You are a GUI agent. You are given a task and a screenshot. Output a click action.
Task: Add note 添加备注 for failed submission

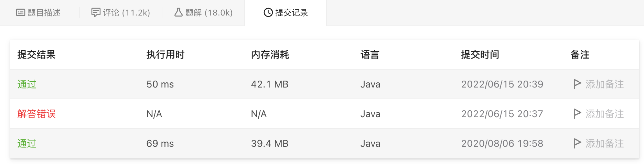(x=604, y=114)
